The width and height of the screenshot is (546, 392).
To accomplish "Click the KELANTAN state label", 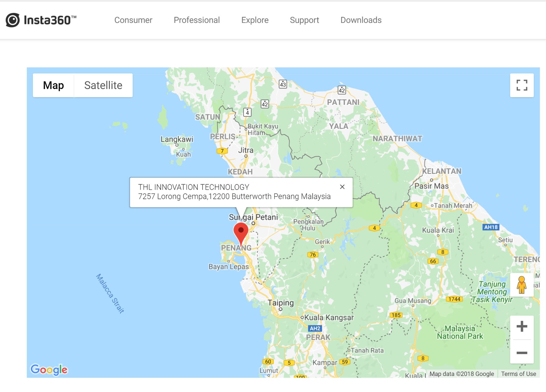I will [442, 171].
